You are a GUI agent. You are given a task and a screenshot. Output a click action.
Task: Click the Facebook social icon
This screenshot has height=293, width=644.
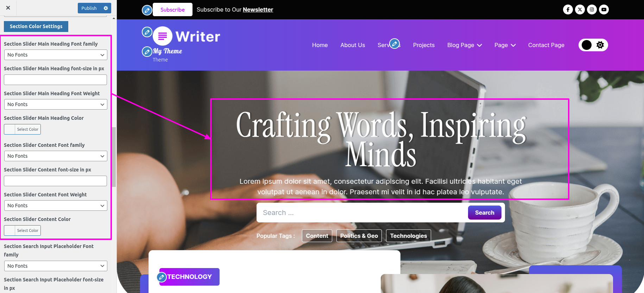click(568, 9)
